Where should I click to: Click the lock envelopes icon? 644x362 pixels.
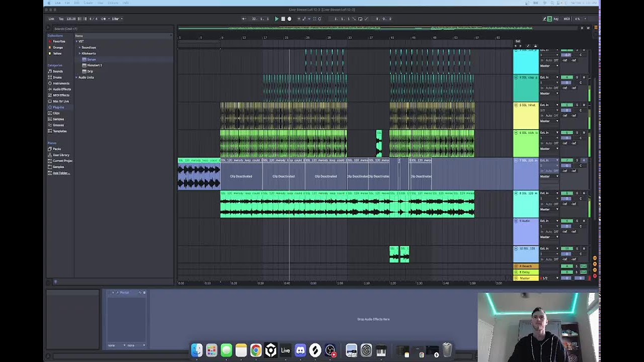click(x=535, y=46)
